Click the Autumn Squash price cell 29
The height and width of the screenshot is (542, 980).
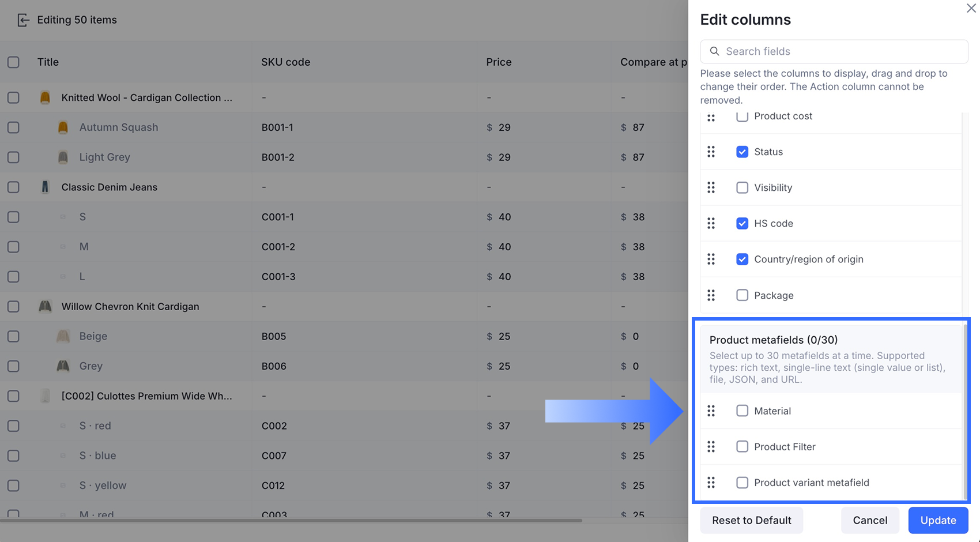pos(504,127)
